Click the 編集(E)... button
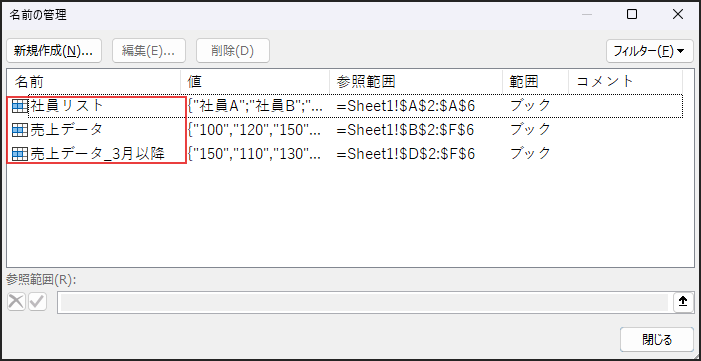The image size is (701, 361). coord(148,51)
